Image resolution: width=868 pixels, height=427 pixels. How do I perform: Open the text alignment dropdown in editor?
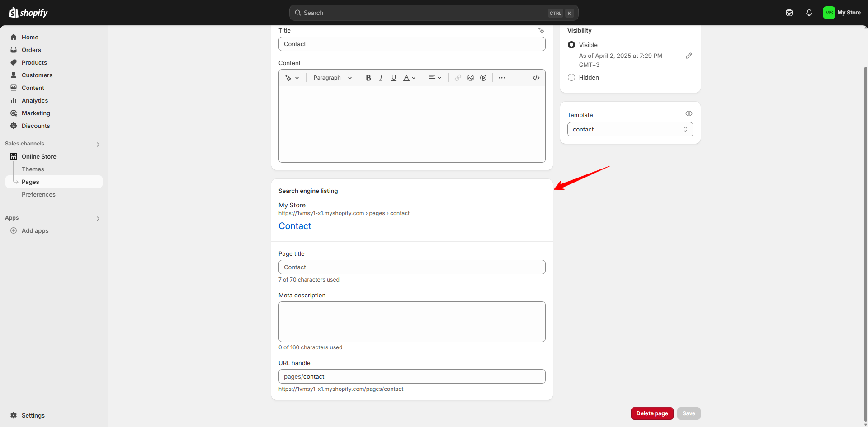point(435,77)
